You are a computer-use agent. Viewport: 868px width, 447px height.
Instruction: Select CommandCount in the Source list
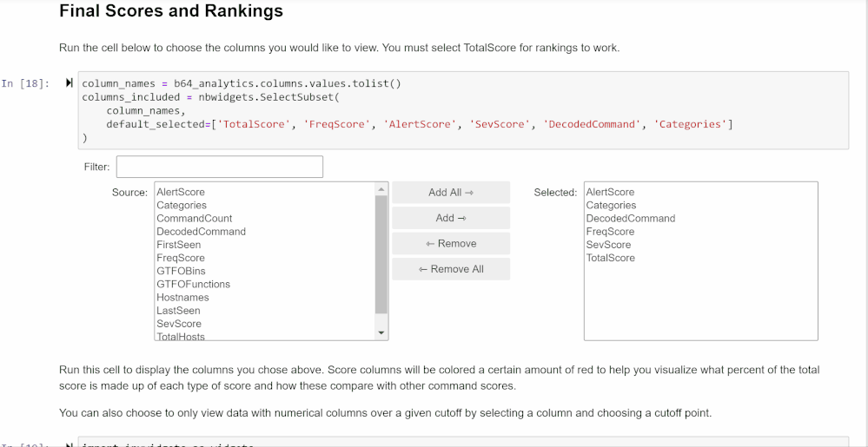(x=195, y=219)
